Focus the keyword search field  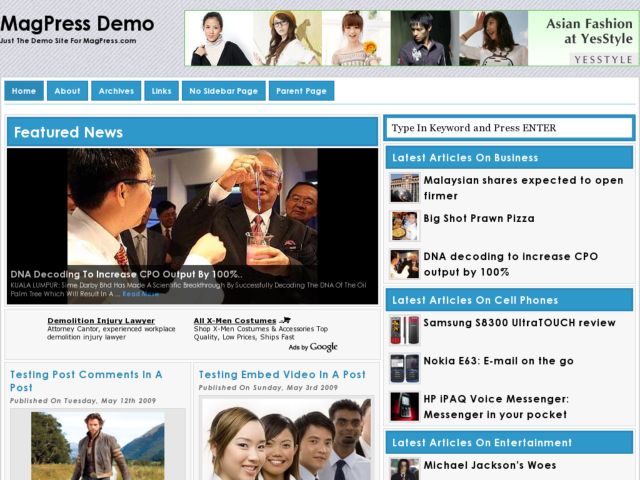click(509, 128)
